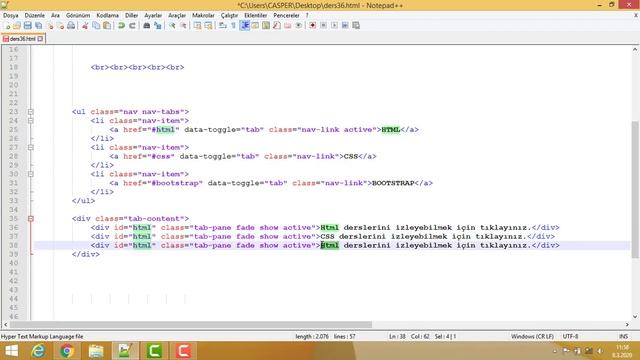This screenshot has width=640, height=360.
Task: Open Google Chrome from taskbar
Action: point(67,351)
